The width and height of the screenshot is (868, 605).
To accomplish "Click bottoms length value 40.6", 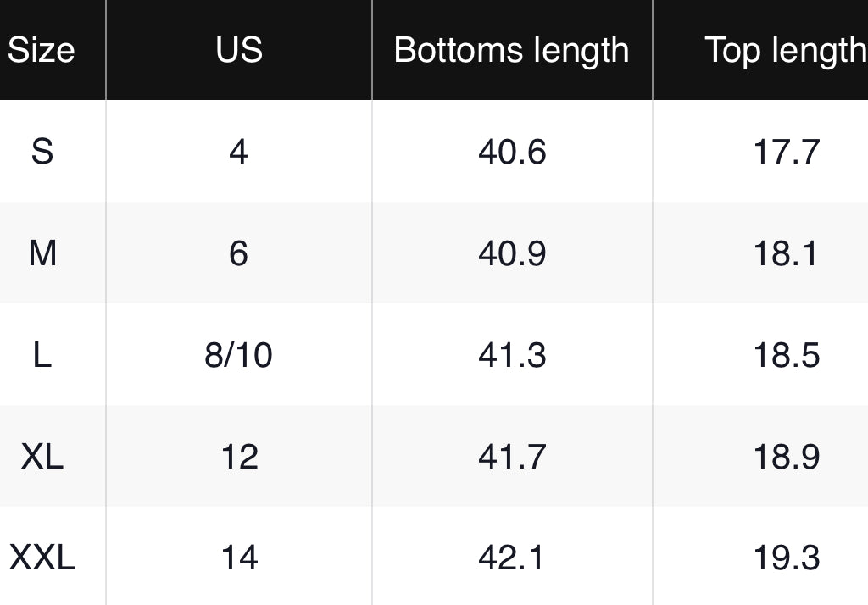I will tap(512, 152).
